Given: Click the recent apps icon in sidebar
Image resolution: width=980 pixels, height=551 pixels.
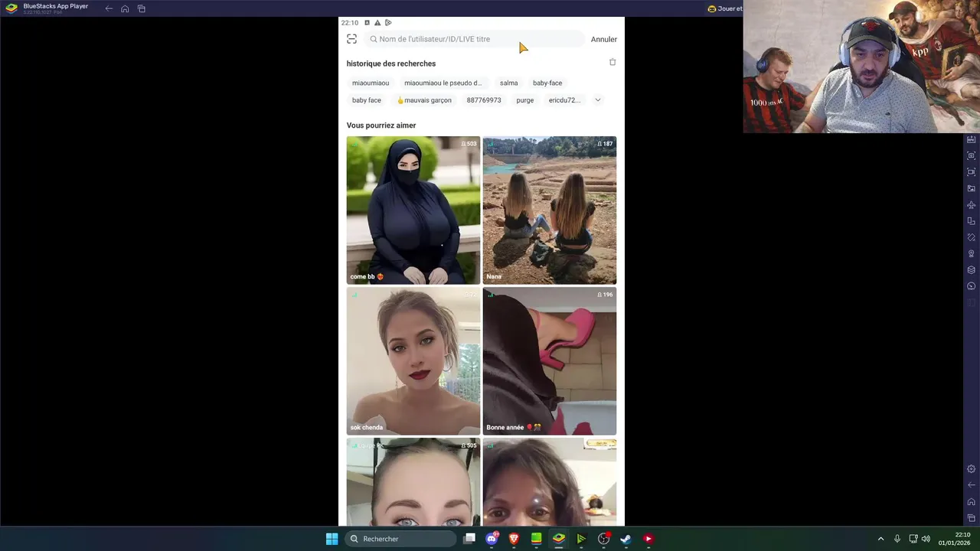Looking at the screenshot, I should click(x=972, y=518).
